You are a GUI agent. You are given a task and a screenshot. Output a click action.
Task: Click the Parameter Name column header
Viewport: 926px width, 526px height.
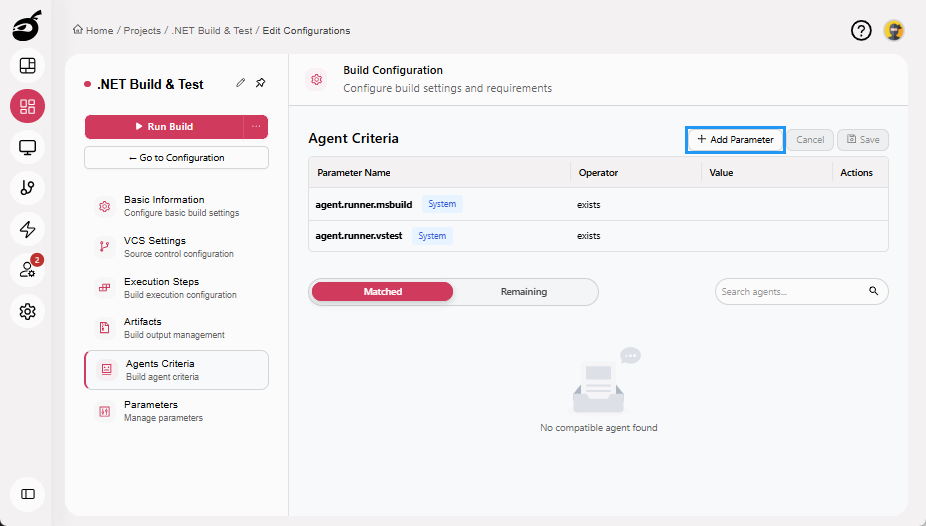point(354,172)
